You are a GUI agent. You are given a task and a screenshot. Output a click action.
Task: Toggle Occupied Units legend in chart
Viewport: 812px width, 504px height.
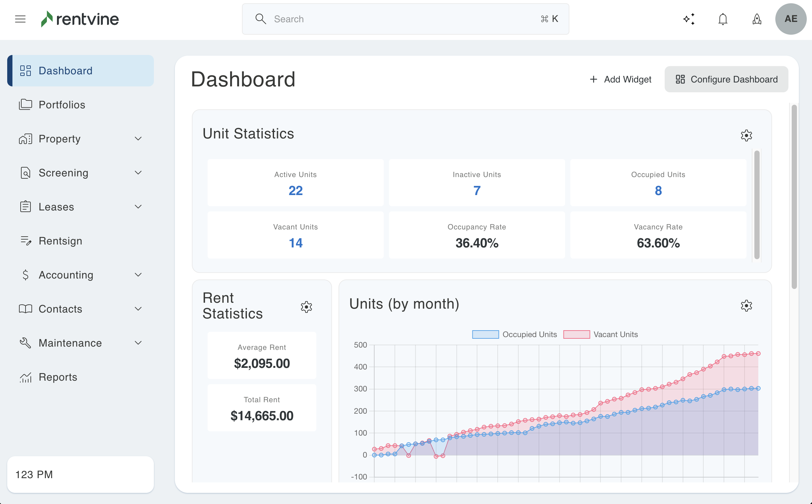click(515, 334)
